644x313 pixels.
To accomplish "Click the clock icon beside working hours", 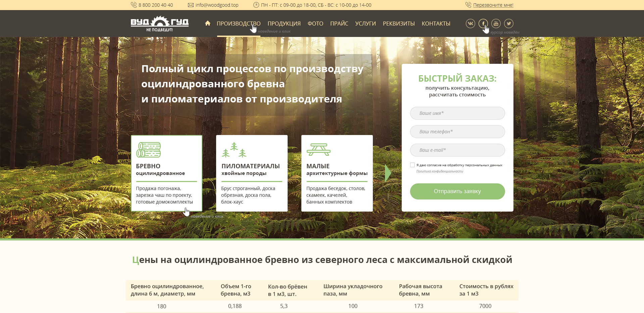I will tap(256, 5).
